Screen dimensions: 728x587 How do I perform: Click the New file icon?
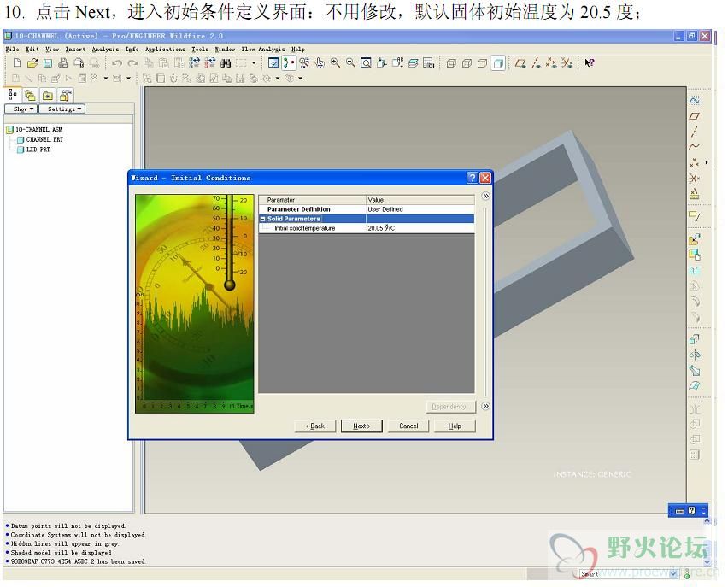(17, 62)
